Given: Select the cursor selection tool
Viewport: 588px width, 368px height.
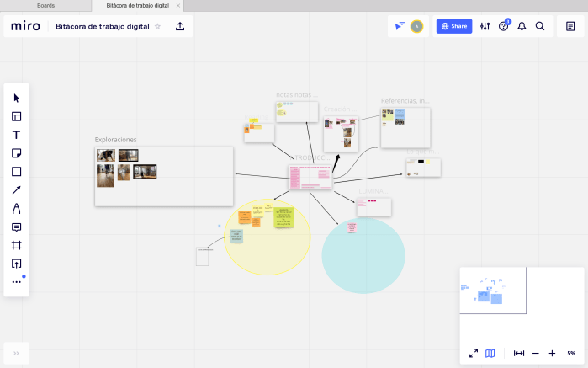Looking at the screenshot, I should click(x=17, y=99).
